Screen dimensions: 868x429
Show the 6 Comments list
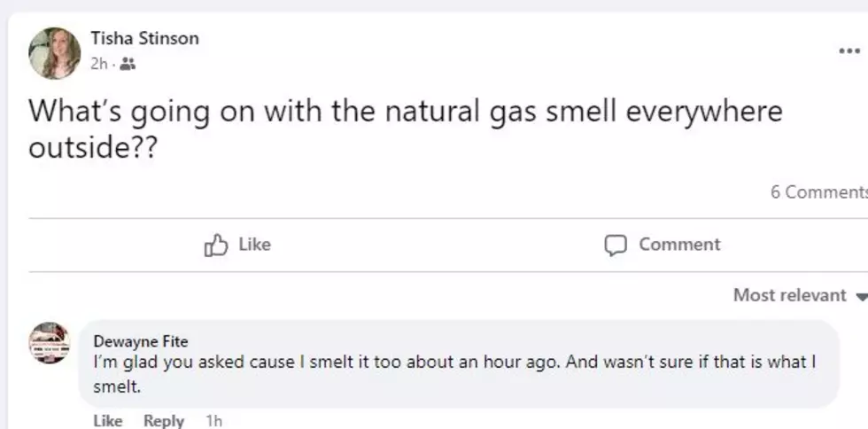click(x=818, y=191)
